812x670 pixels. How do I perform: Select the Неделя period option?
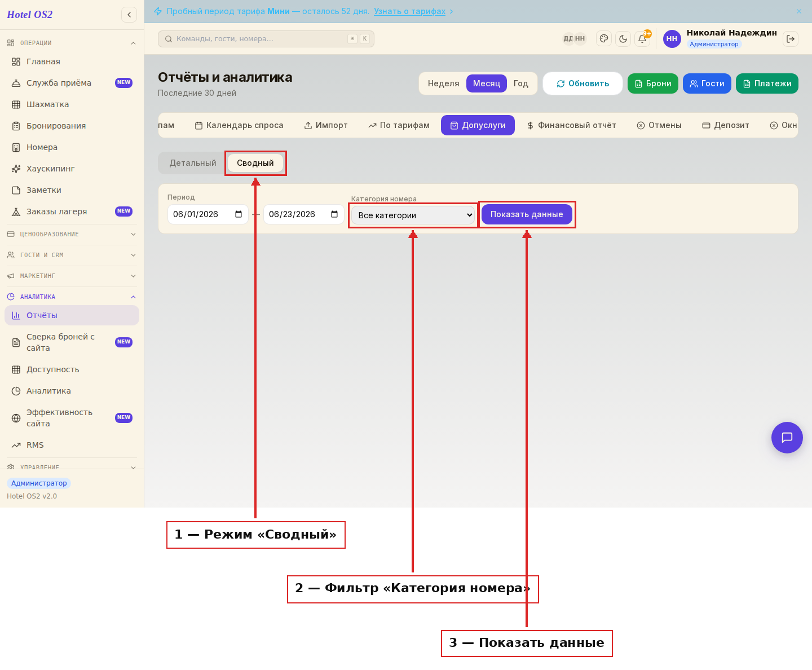(443, 83)
